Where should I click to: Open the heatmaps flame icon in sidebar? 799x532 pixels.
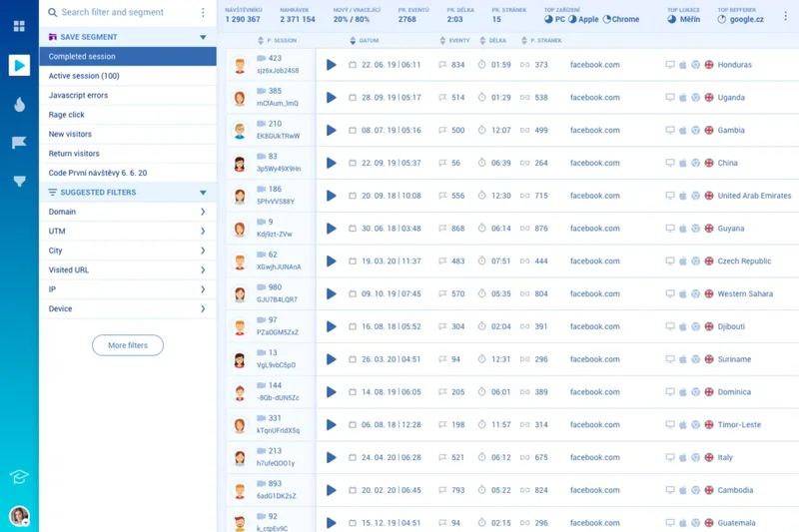[x=19, y=105]
